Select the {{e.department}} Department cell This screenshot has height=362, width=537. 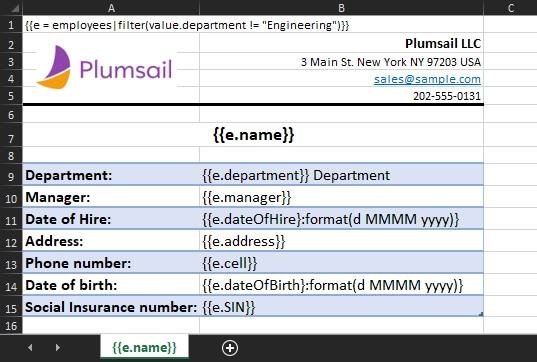[341, 175]
